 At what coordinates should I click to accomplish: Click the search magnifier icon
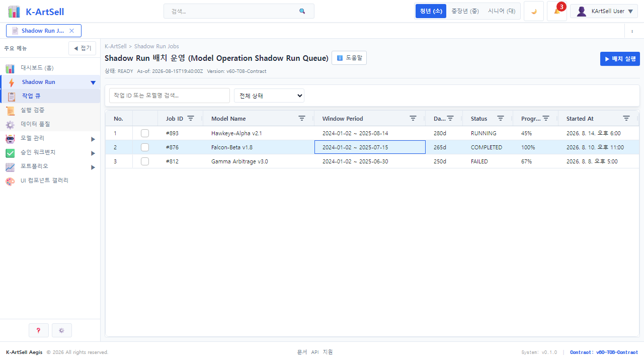302,11
